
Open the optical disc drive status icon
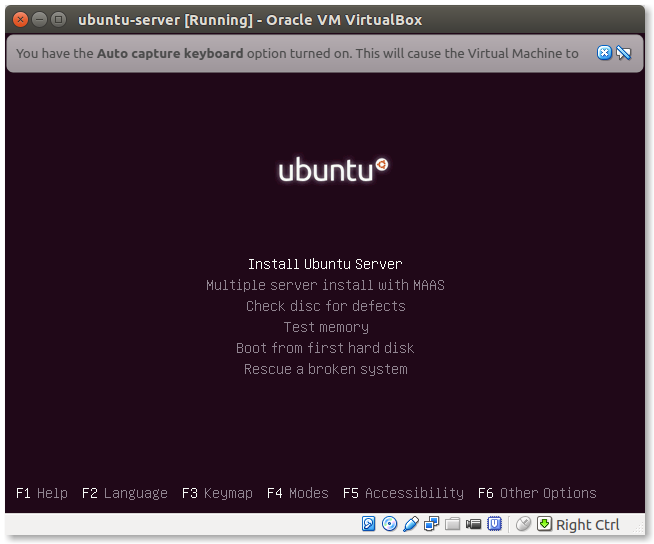pyautogui.click(x=390, y=524)
